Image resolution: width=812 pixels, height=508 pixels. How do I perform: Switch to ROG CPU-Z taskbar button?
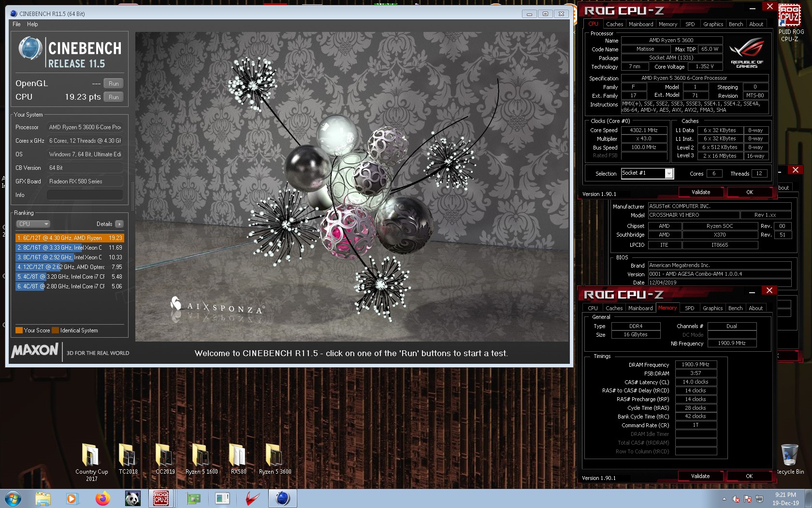(161, 498)
